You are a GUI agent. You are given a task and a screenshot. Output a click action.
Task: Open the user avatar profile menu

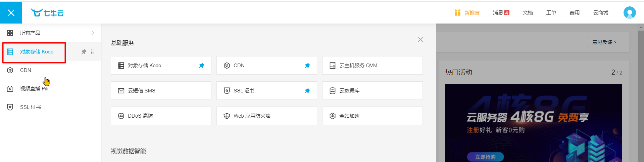tap(629, 13)
